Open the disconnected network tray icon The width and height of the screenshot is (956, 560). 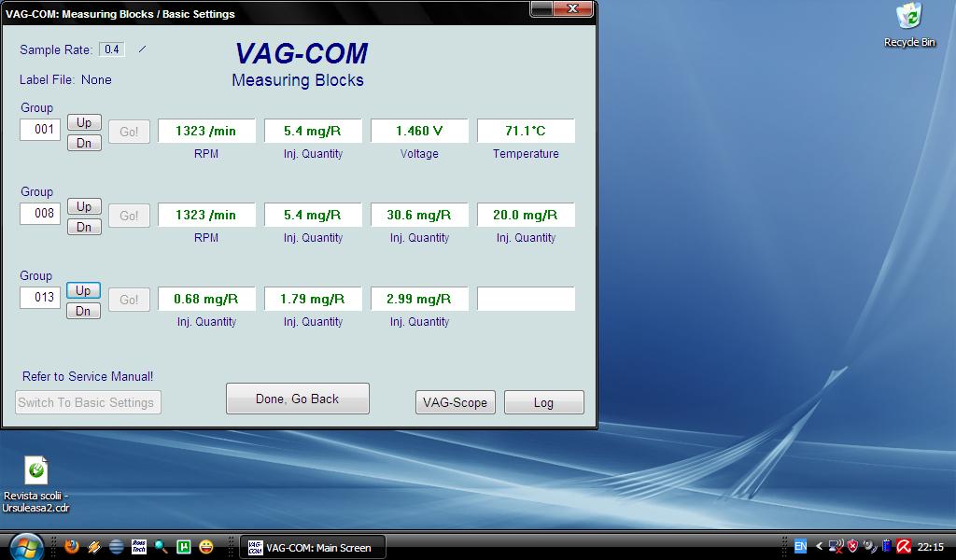tap(836, 547)
